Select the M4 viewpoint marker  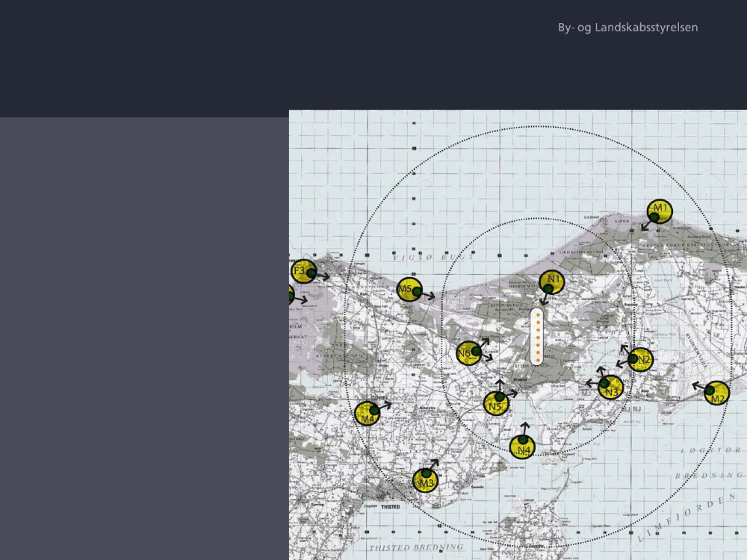(368, 414)
